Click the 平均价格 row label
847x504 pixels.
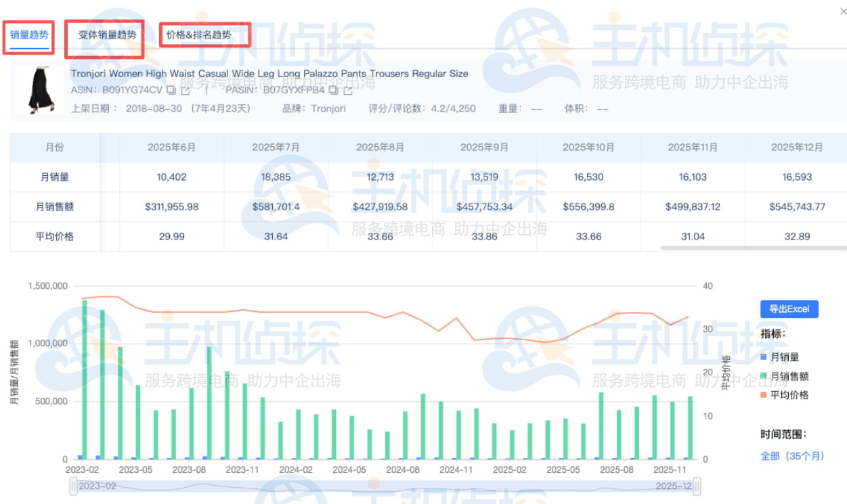[55, 237]
